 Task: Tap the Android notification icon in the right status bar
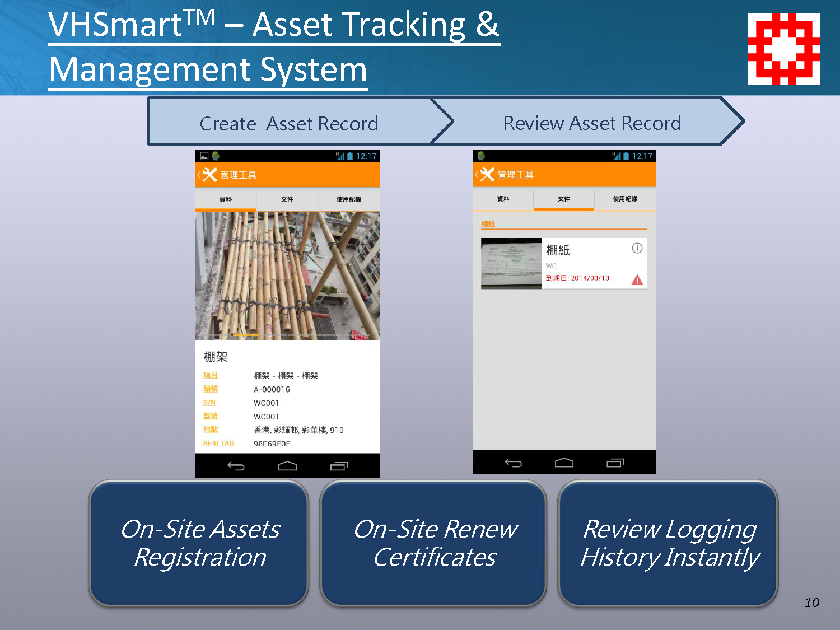[481, 156]
